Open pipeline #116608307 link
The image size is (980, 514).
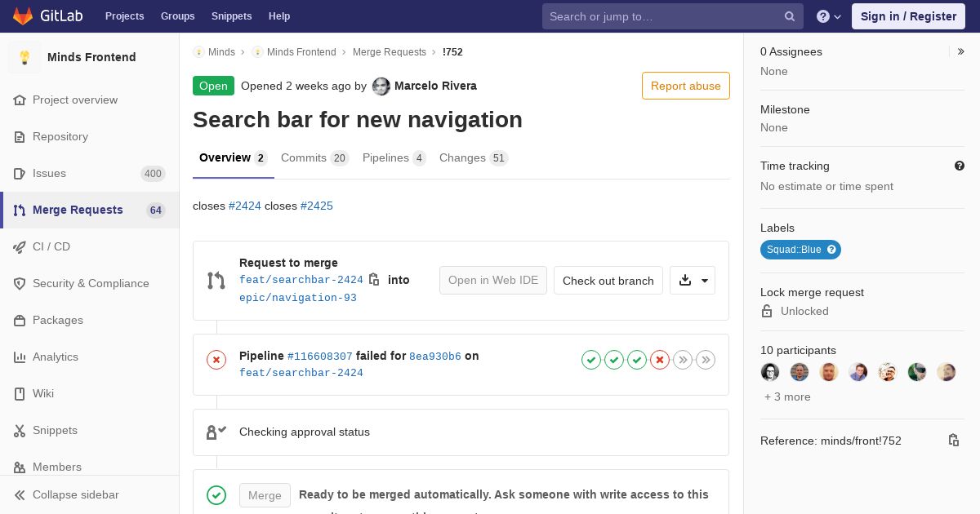click(320, 357)
